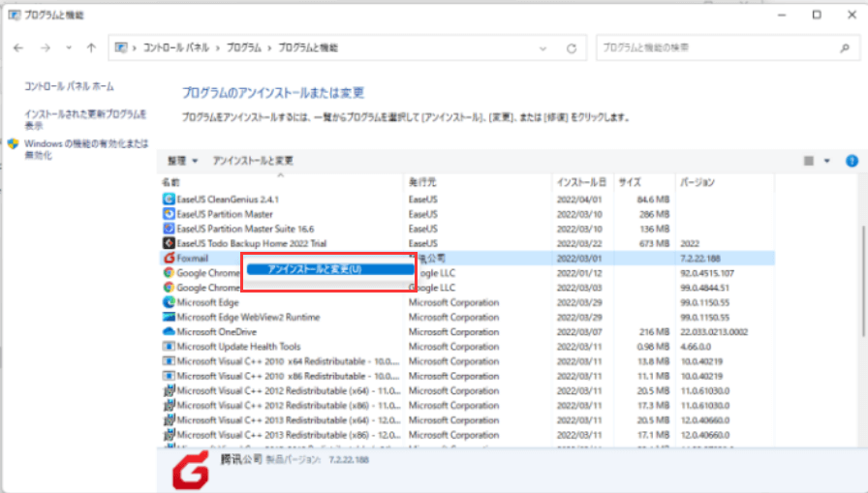Viewport: 868px width, 493px height.
Task: Click the back navigation arrow
Action: (18, 47)
